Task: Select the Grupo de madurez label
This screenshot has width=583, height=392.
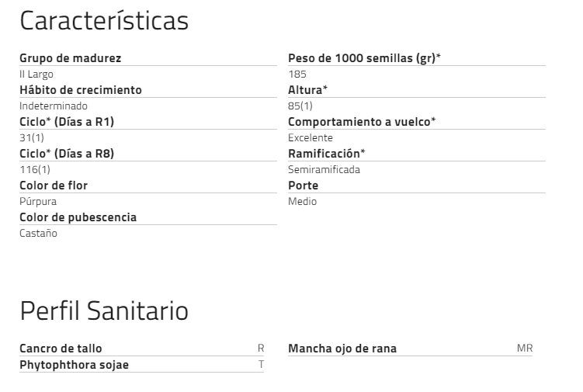Action: 70,58
